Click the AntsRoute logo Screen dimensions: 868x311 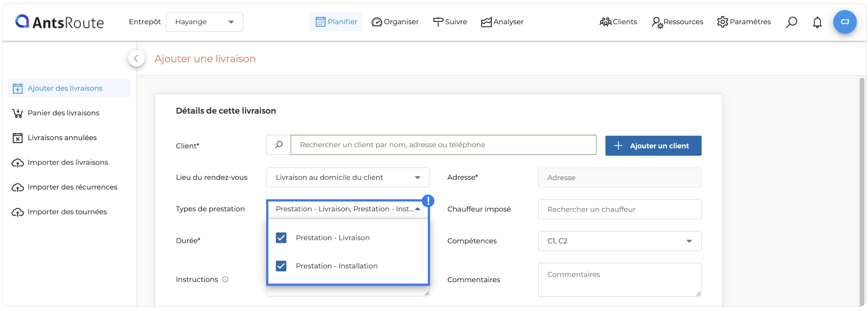(x=59, y=22)
